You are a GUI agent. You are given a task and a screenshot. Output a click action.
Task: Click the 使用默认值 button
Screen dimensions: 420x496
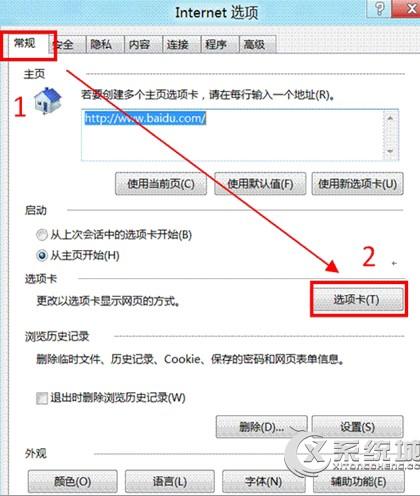point(260,184)
